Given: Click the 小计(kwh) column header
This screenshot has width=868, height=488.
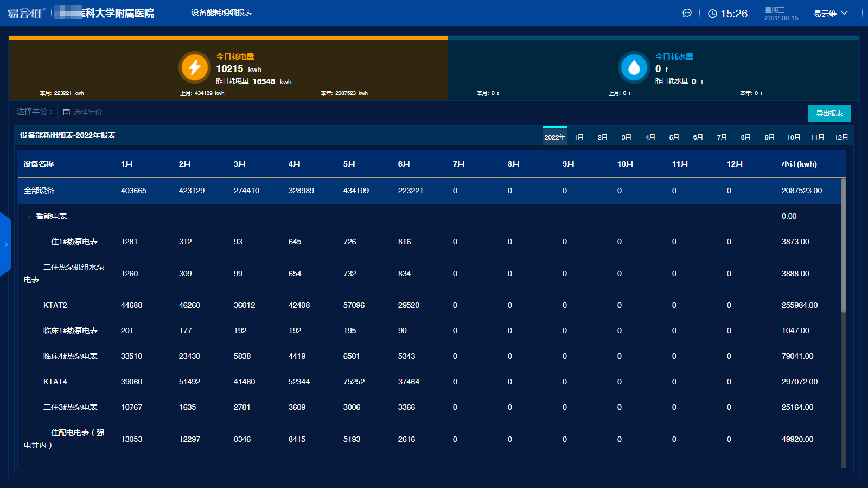Looking at the screenshot, I should (799, 164).
